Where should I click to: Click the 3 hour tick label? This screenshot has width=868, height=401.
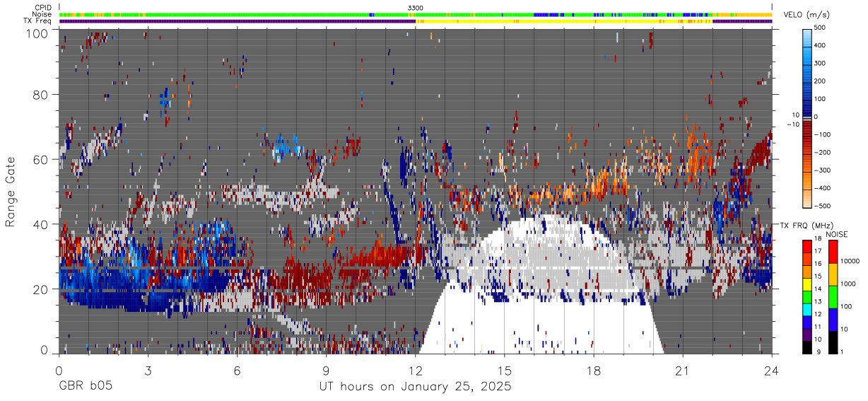[x=148, y=370]
